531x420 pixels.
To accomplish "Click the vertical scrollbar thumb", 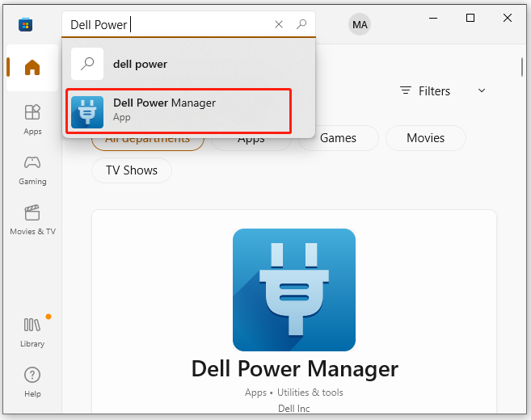I will click(x=522, y=67).
